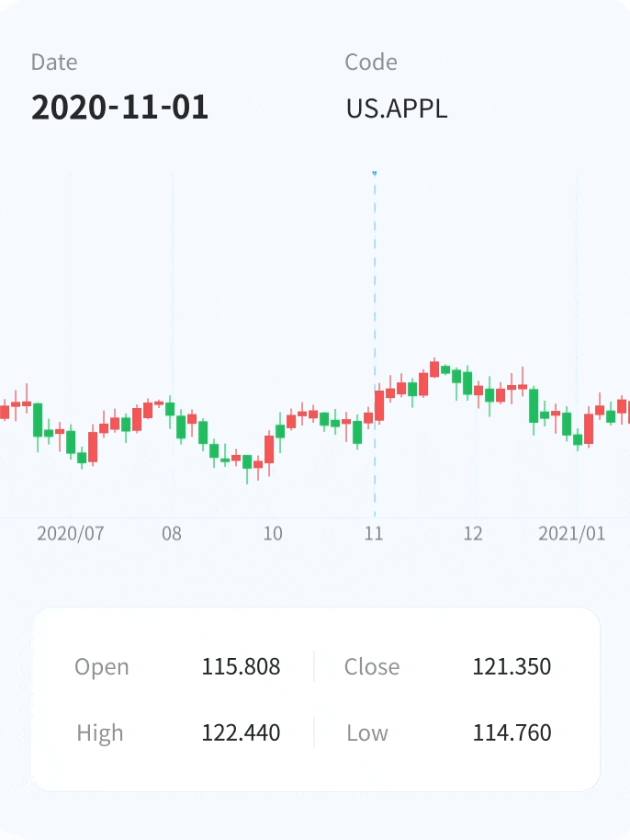Select the 2020-11-01 date value
The image size is (630, 840).
(x=120, y=108)
